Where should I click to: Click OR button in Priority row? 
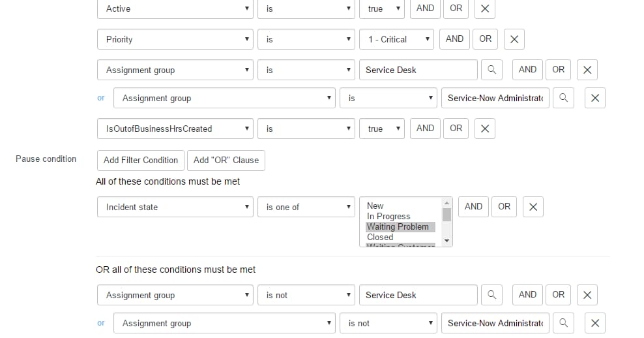(485, 38)
